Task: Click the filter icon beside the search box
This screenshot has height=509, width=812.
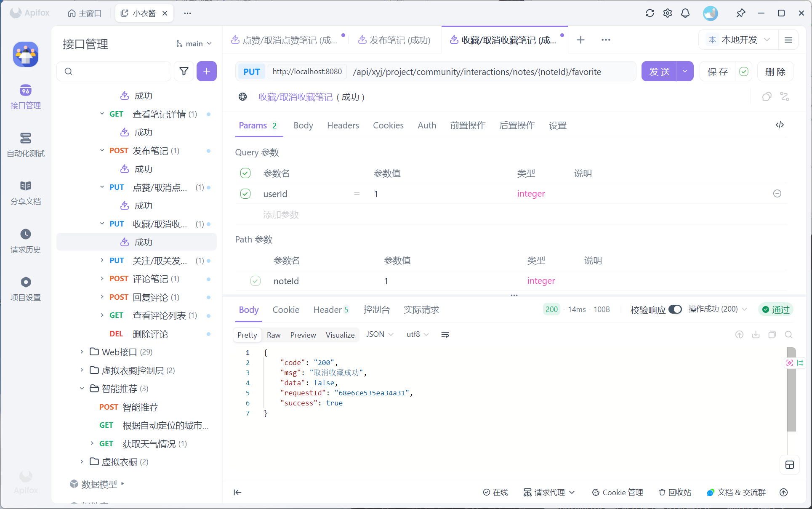Action: 184,71
